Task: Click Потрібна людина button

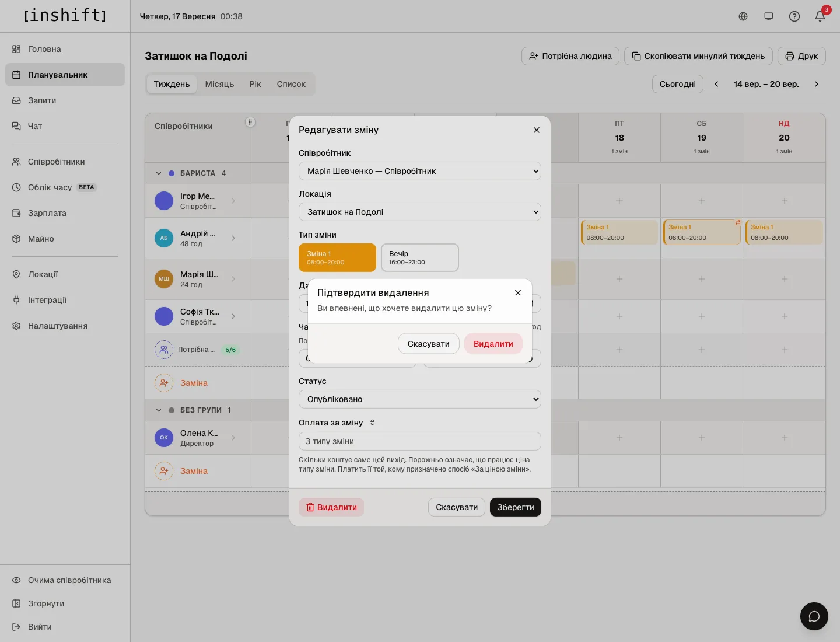Action: pyautogui.click(x=570, y=56)
